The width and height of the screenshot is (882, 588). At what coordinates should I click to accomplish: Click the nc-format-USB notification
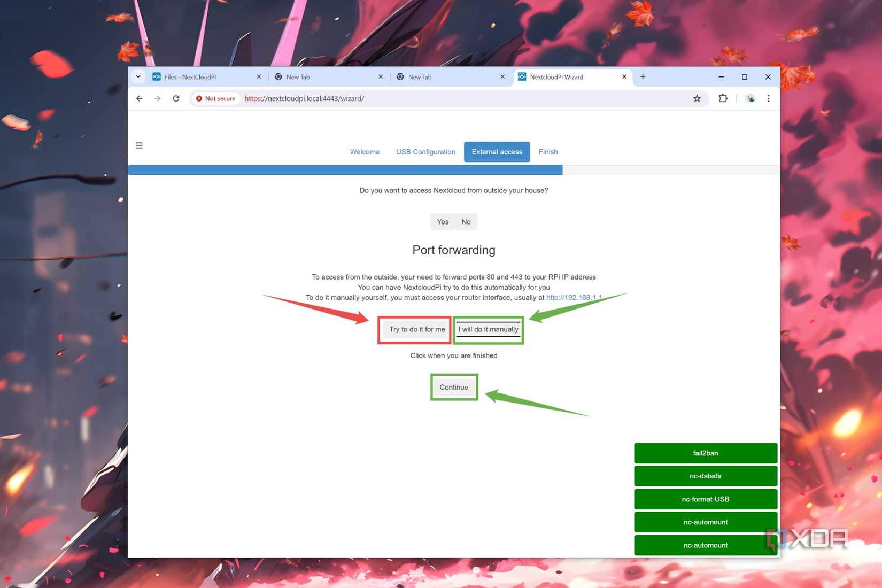click(x=706, y=499)
